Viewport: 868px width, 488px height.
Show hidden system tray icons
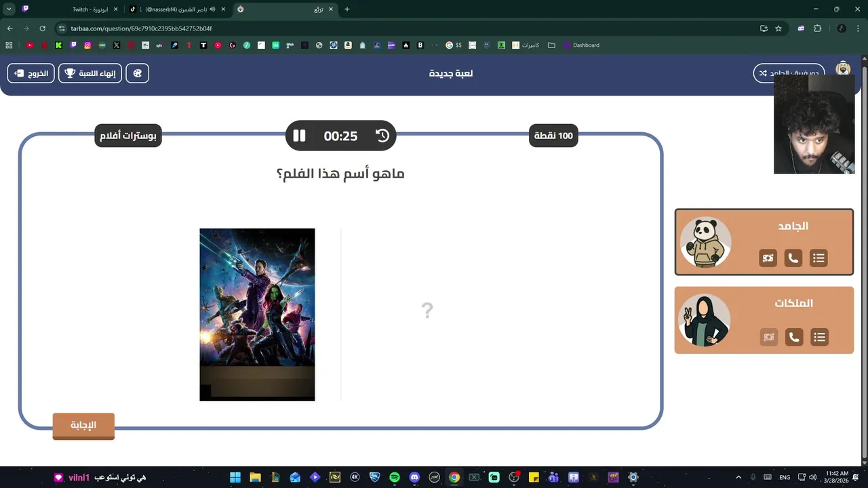738,477
